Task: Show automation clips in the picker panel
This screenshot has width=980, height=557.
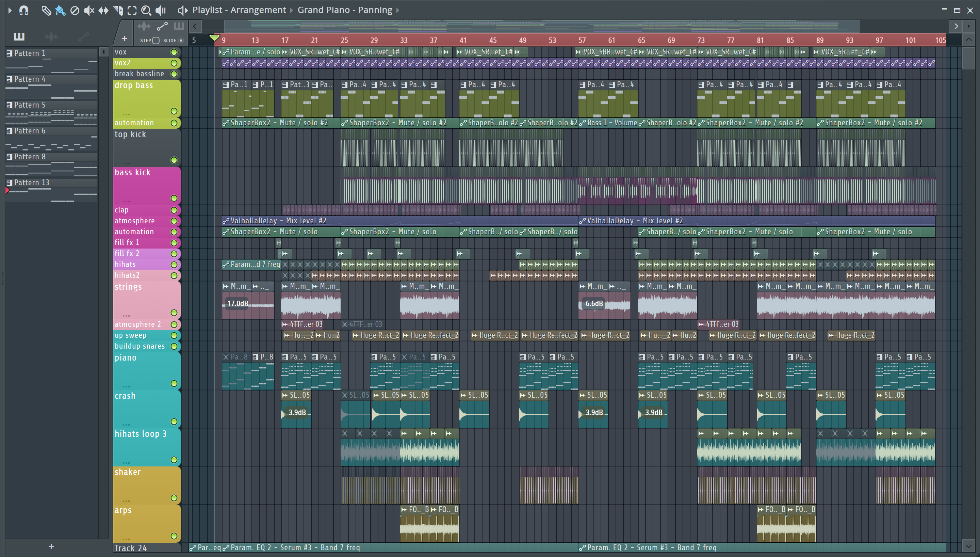Action: [x=83, y=37]
